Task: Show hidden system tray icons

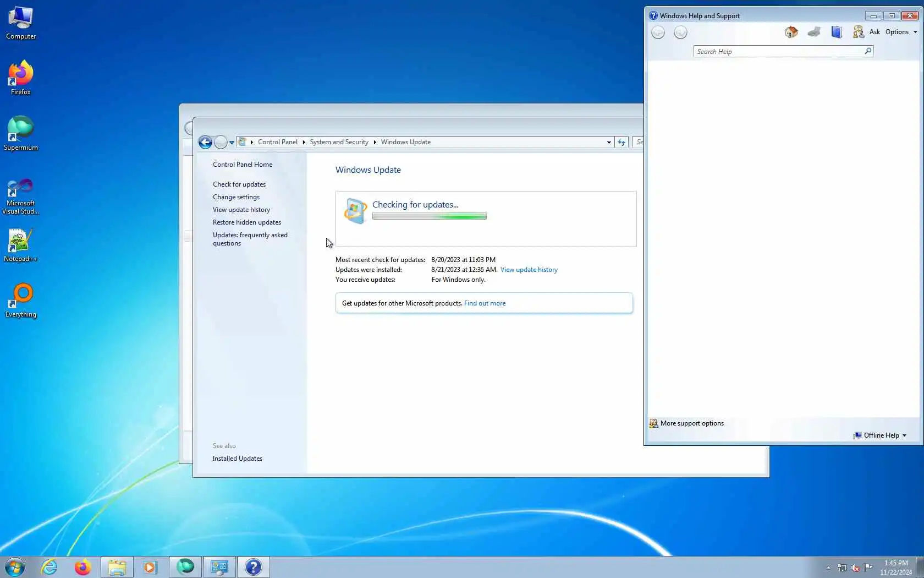Action: [x=828, y=568]
